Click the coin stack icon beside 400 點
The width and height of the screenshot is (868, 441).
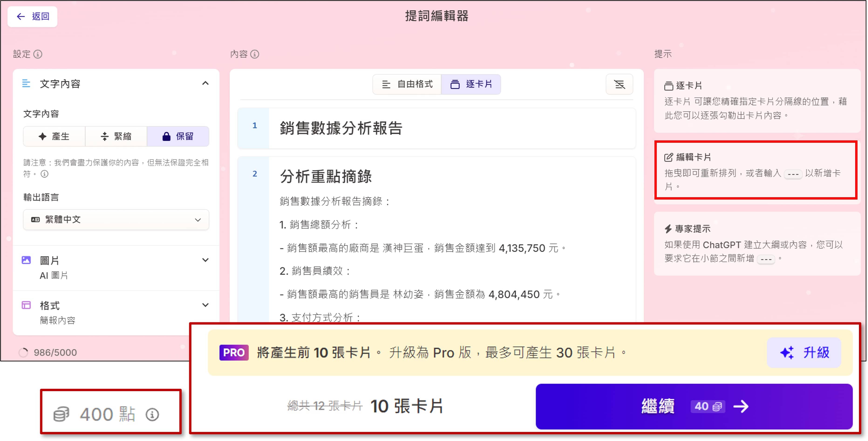pos(62,414)
